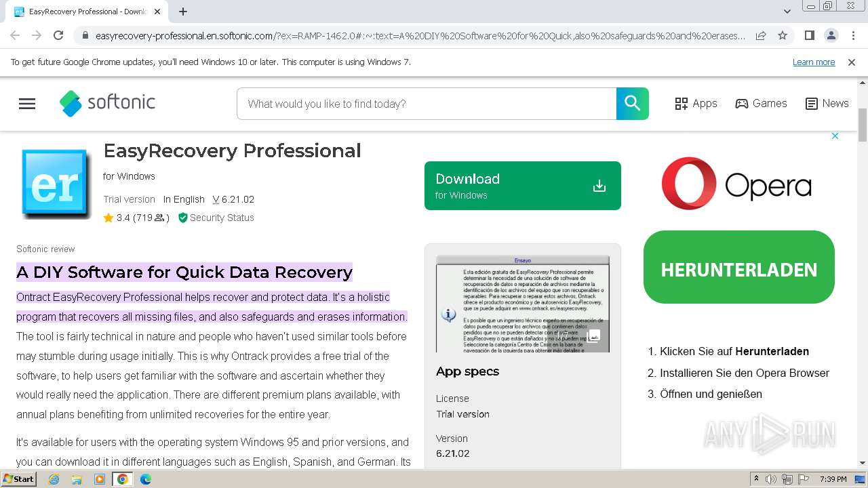This screenshot has width=868, height=488.
Task: Open the News menu item
Action: point(827,104)
